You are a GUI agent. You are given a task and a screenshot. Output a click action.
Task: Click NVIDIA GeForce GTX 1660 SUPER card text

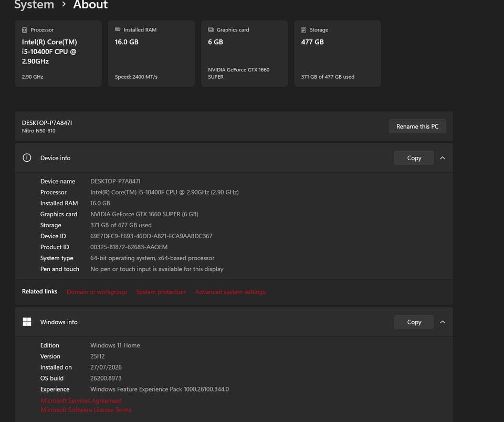pyautogui.click(x=238, y=73)
